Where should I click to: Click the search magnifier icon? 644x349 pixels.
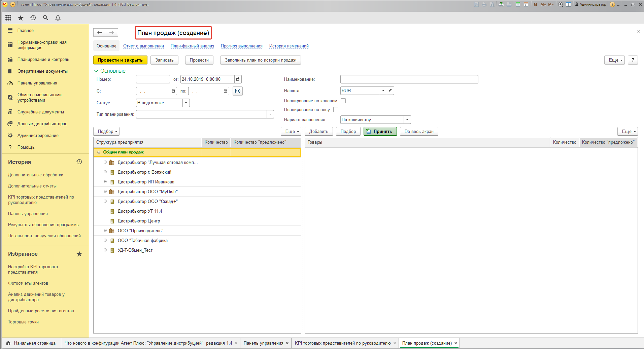(45, 18)
